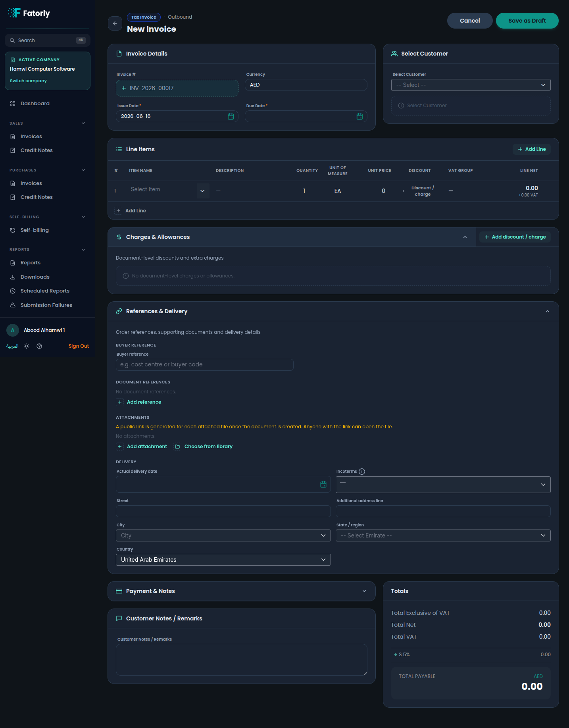The height and width of the screenshot is (728, 569).
Task: Click the Additional address line field
Action: (443, 511)
